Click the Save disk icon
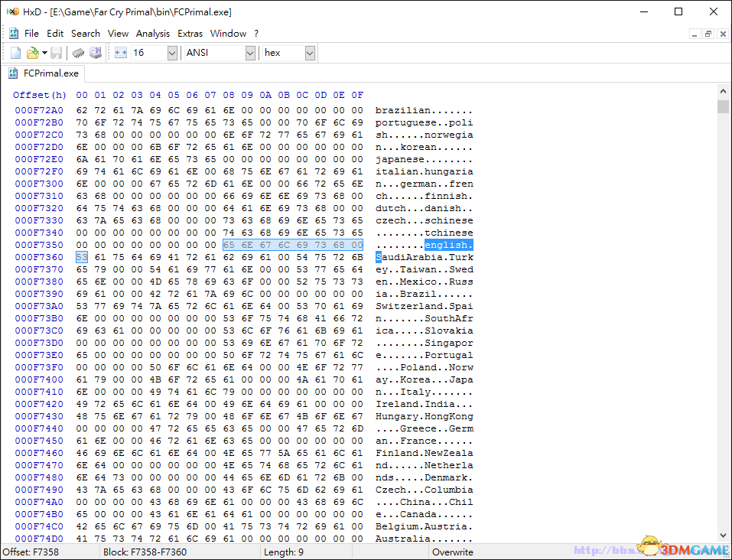732x560 pixels. point(57,53)
